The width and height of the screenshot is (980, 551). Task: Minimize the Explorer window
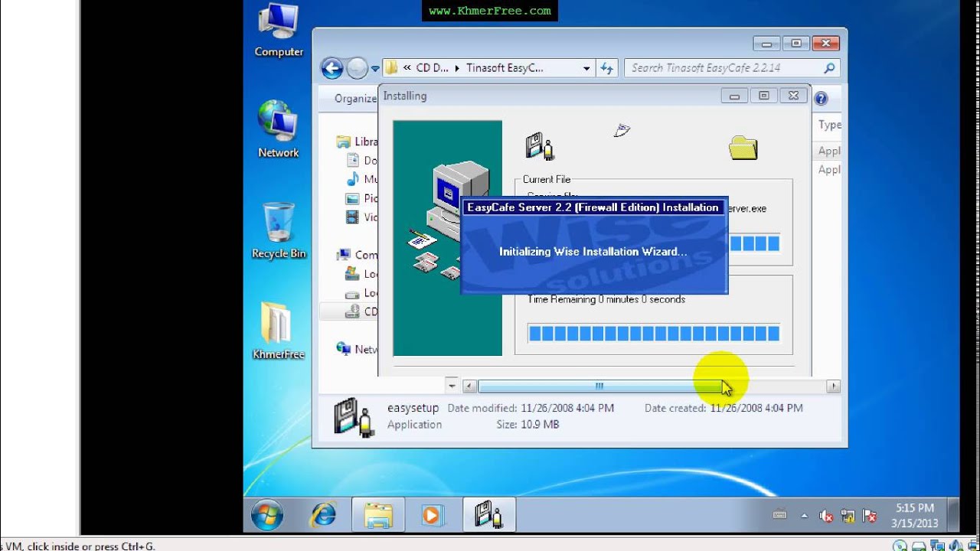coord(766,44)
